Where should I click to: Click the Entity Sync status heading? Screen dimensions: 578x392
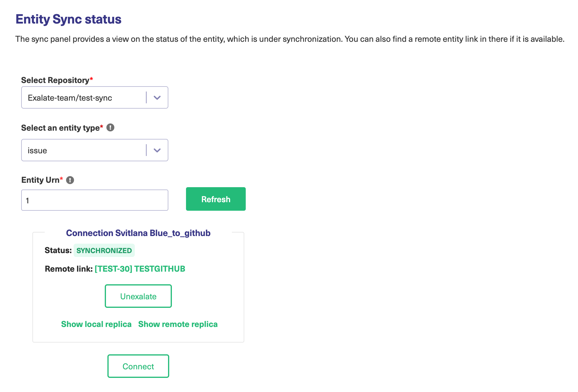[x=68, y=19]
